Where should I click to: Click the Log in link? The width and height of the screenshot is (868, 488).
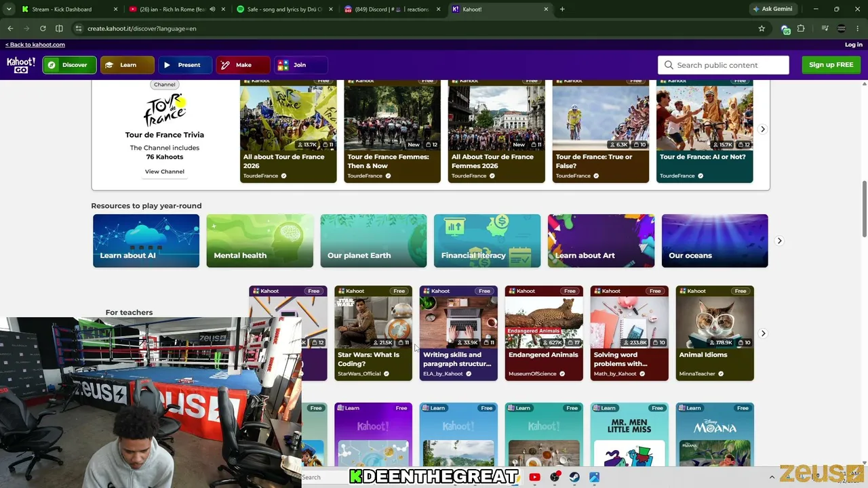click(854, 45)
